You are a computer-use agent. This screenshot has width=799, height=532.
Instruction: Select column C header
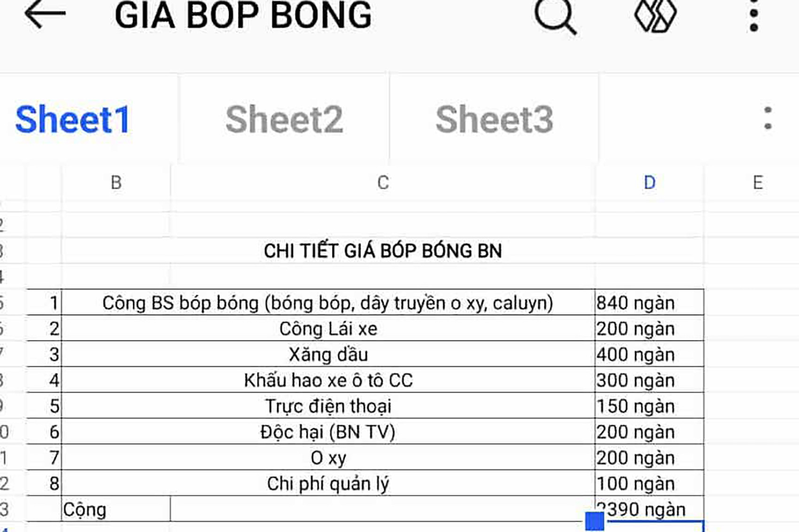point(383,183)
